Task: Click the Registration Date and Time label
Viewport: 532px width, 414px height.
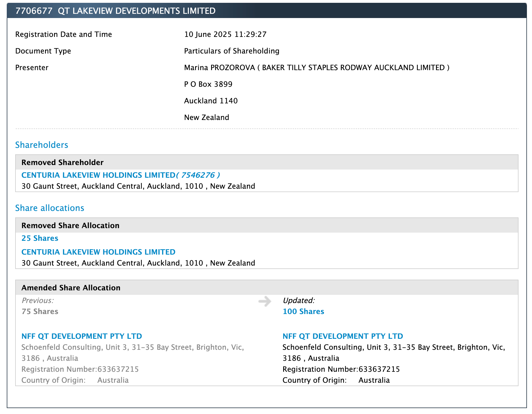Action: 64,34
